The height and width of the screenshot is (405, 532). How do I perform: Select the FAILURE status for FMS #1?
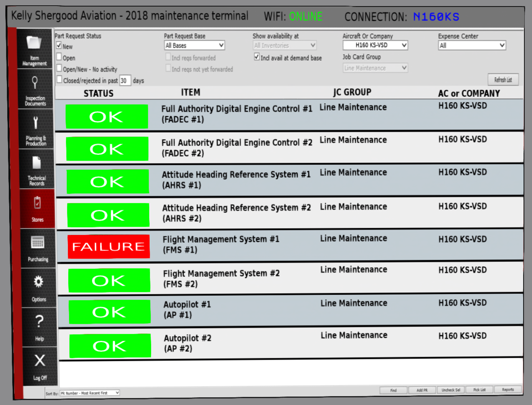[x=109, y=246]
